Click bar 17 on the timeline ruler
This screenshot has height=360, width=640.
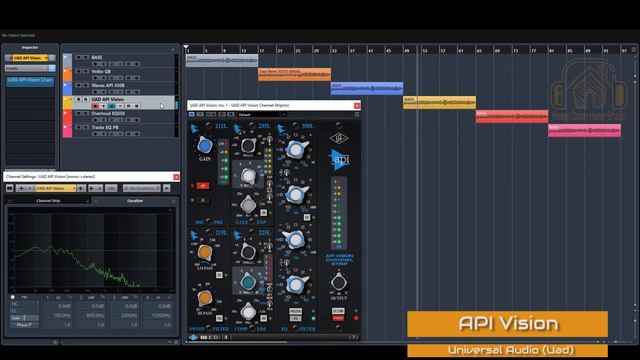(261, 50)
